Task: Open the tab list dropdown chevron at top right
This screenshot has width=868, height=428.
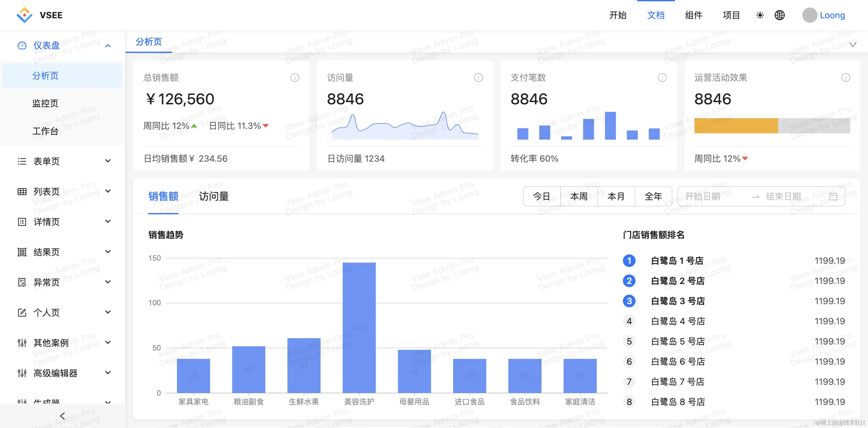Action: click(x=853, y=44)
